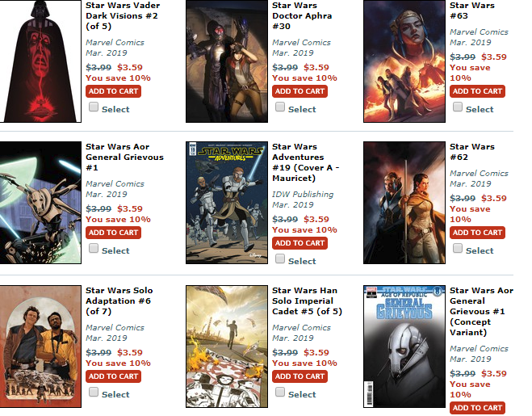Image resolution: width=532 pixels, height=416 pixels.
Task: Mark the Select checkbox for Solo Adaptation #6
Action: [94, 393]
